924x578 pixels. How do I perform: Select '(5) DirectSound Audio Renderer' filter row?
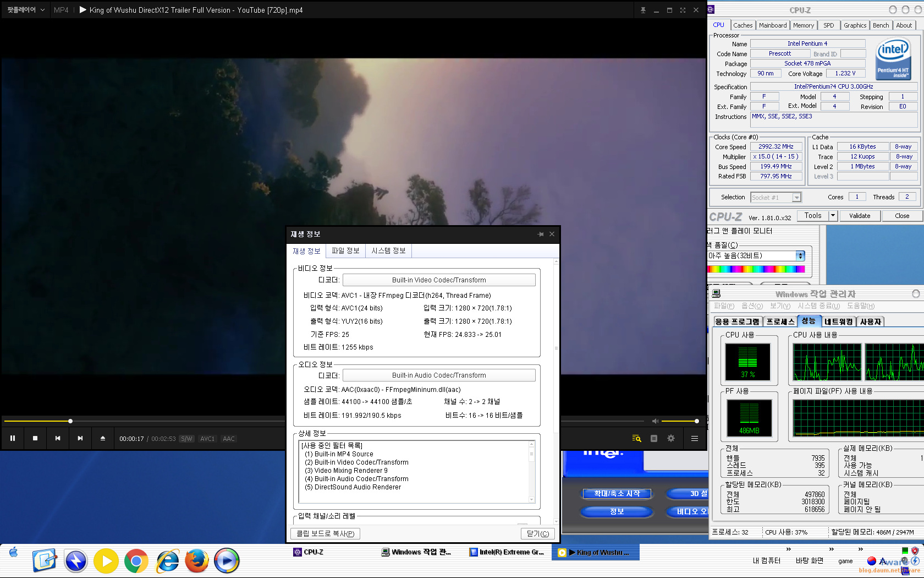[353, 487]
